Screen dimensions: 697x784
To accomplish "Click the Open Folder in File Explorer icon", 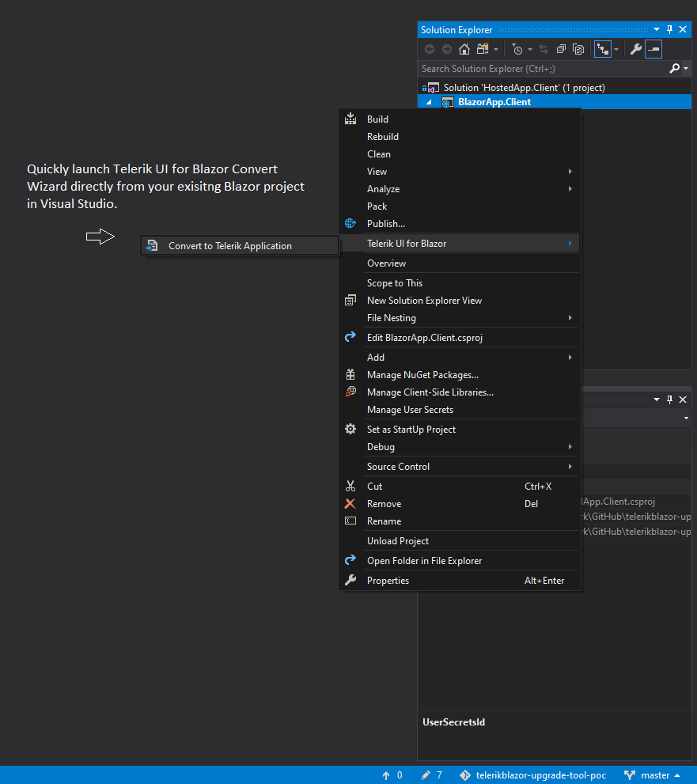I will click(350, 560).
